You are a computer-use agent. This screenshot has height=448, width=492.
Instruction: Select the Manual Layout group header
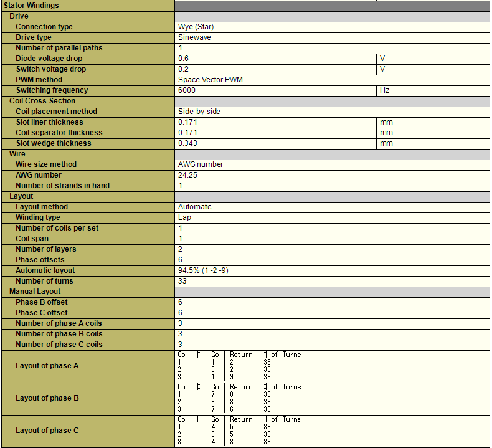35,292
